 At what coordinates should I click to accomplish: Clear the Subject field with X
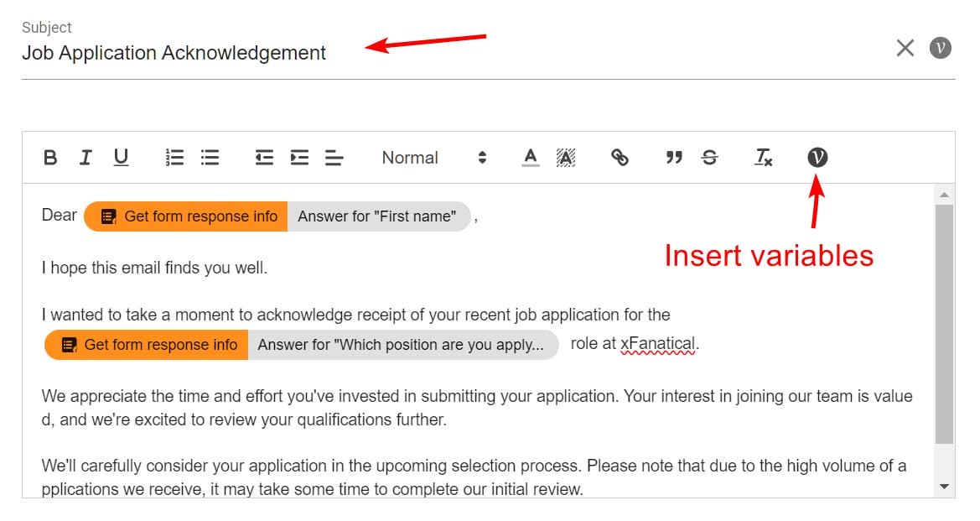(905, 48)
